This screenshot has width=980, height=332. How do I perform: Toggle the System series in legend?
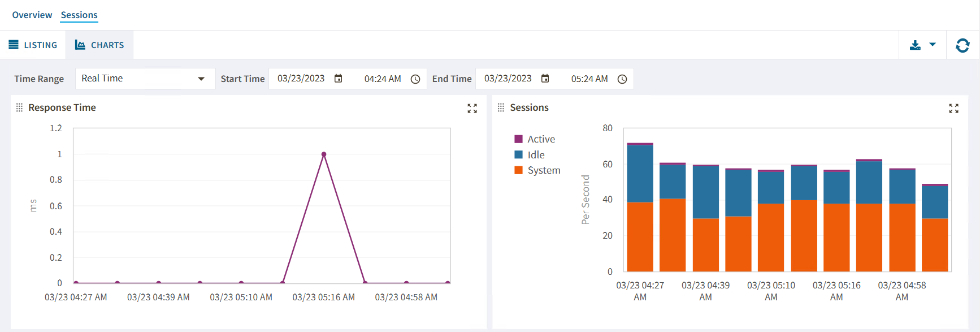point(537,170)
